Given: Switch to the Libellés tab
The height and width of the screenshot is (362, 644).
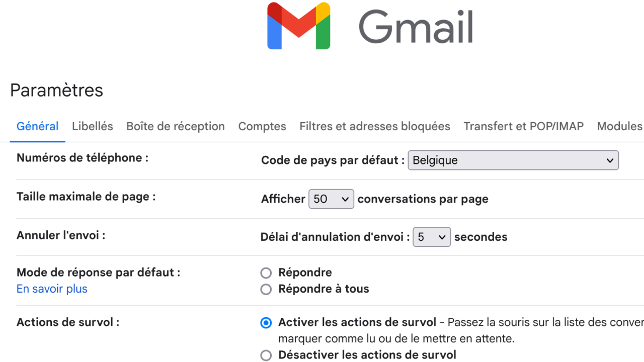Looking at the screenshot, I should 93,126.
